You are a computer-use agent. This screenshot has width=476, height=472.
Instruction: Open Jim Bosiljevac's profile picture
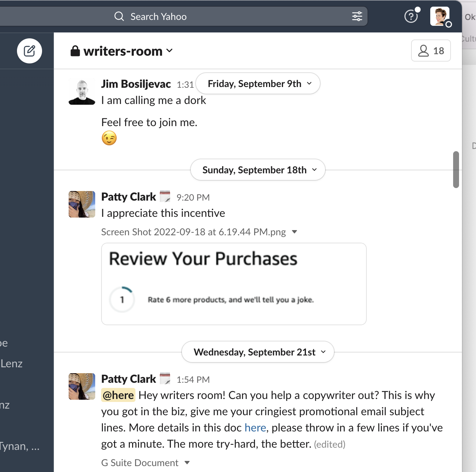[x=82, y=91]
